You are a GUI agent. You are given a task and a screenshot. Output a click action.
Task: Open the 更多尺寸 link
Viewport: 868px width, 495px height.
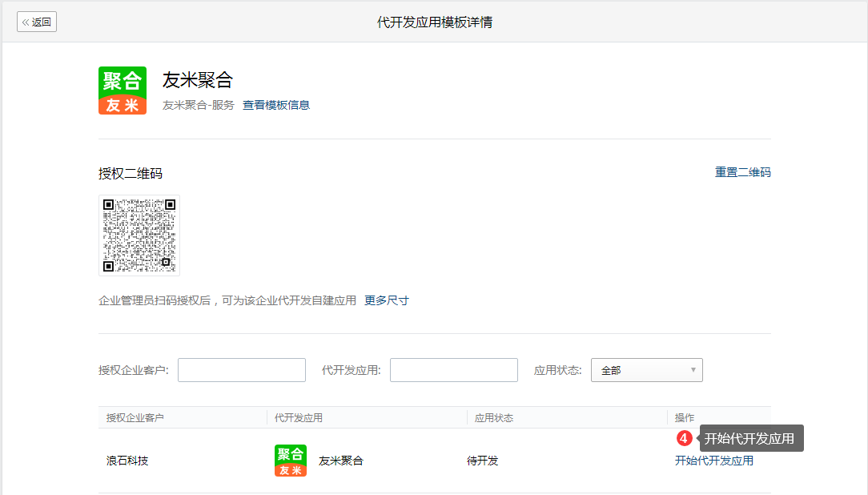point(387,300)
